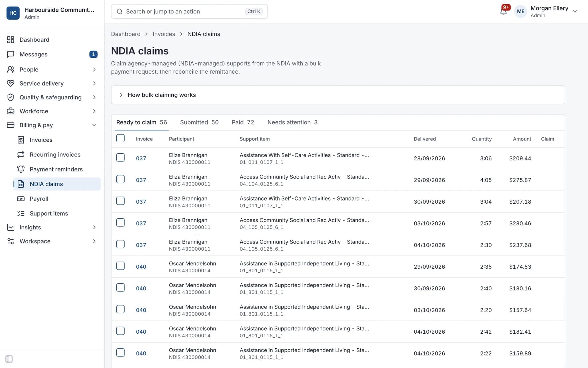Switch to the Submitted tab
The height and width of the screenshot is (368, 588).
click(199, 122)
